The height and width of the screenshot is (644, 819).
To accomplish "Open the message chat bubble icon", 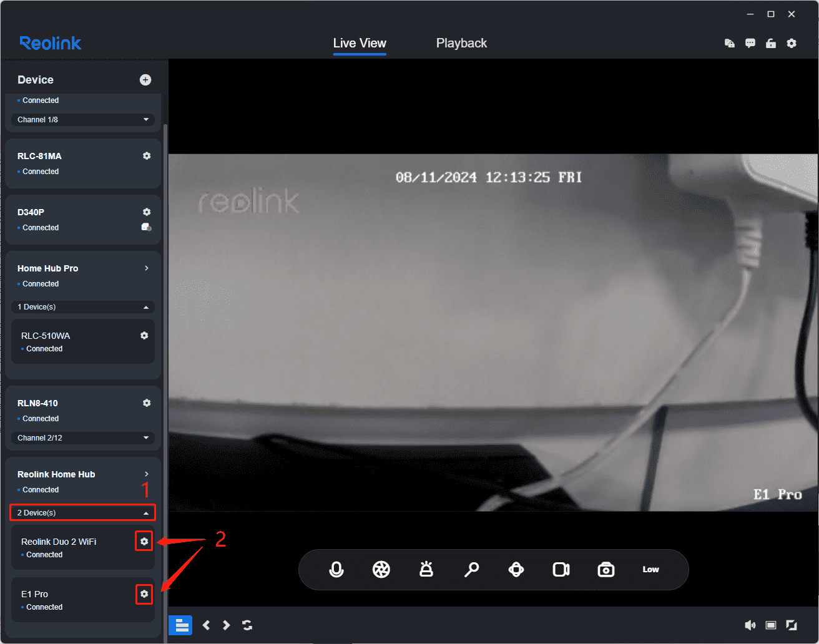I will pyautogui.click(x=750, y=43).
